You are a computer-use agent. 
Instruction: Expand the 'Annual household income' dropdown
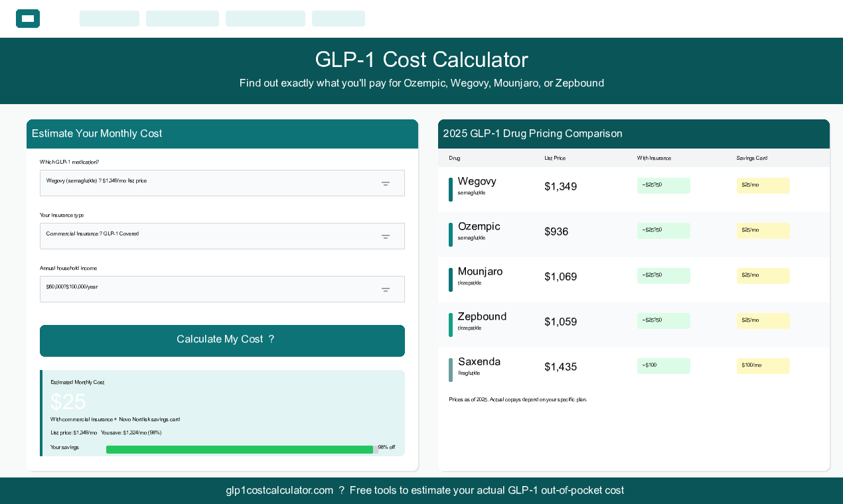[222, 289]
